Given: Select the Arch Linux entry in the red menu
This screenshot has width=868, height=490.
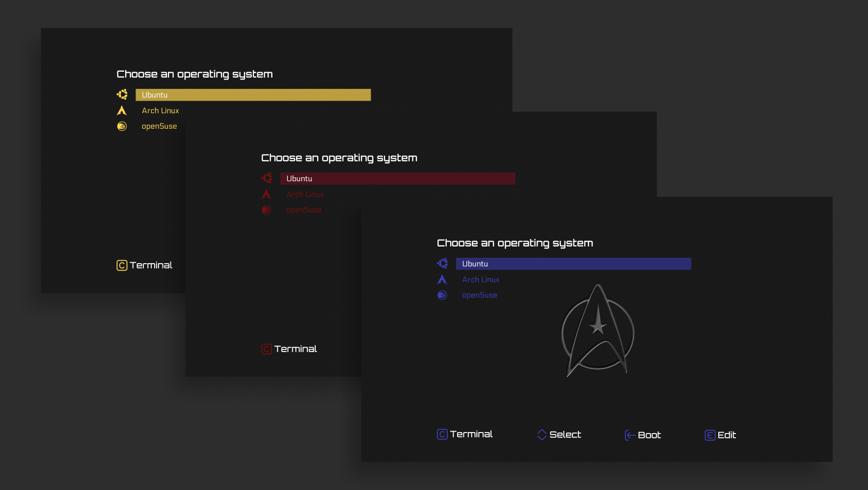Looking at the screenshot, I should 305,194.
